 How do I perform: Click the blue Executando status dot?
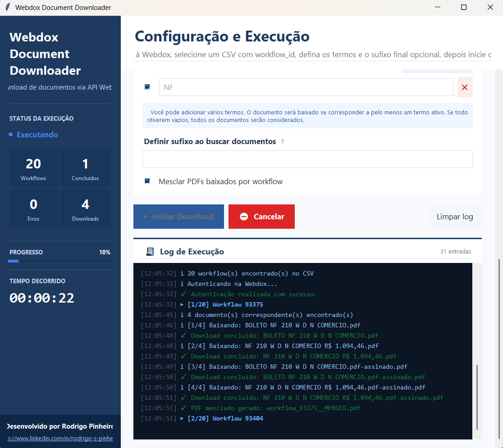[10, 135]
